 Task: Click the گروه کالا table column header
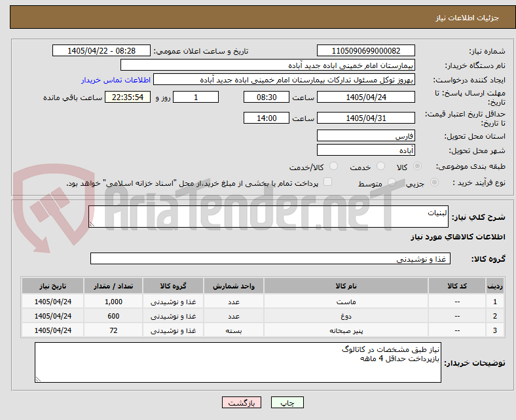[173, 286]
